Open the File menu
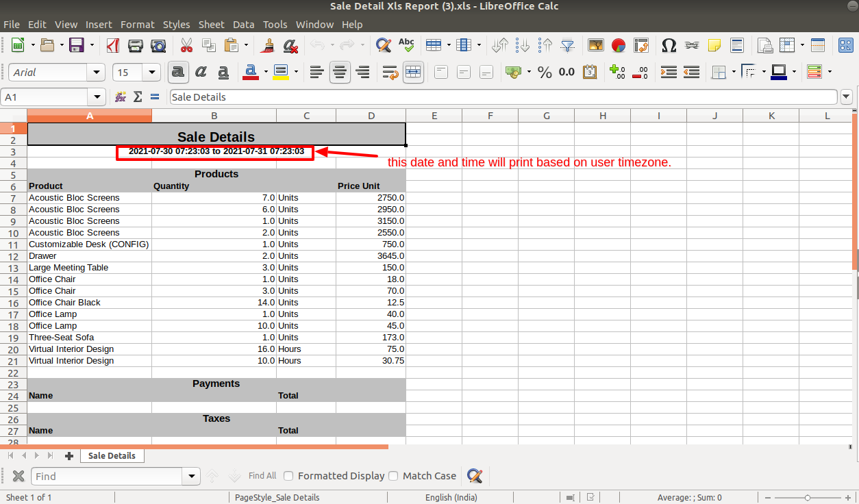 pyautogui.click(x=12, y=24)
